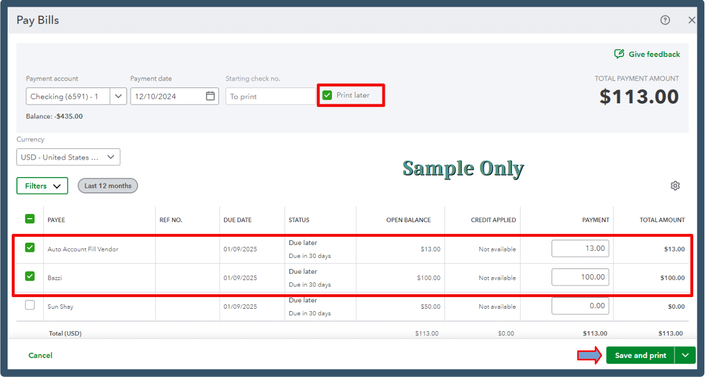Image resolution: width=705 pixels, height=377 pixels.
Task: Close the Pay Bills window
Action: [x=692, y=20]
